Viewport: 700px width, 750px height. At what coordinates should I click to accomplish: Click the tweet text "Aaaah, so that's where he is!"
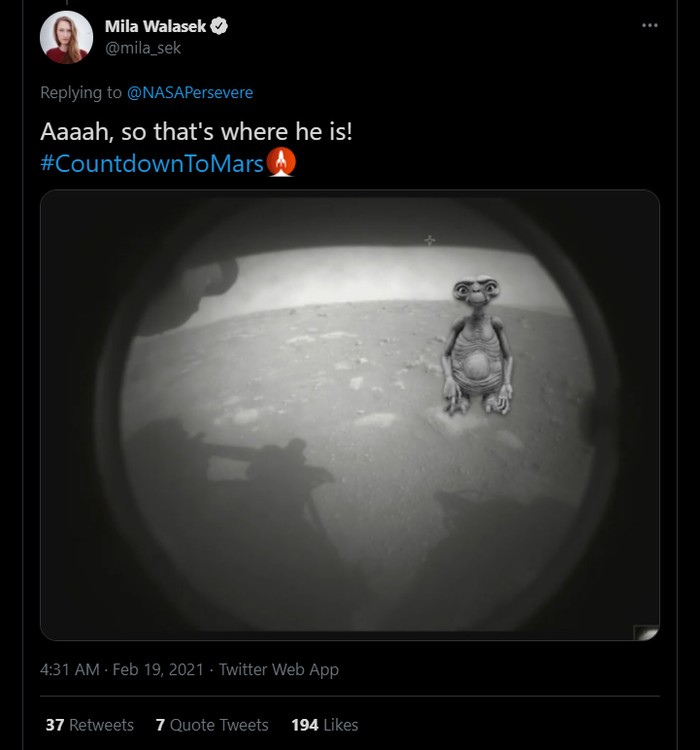click(x=196, y=131)
